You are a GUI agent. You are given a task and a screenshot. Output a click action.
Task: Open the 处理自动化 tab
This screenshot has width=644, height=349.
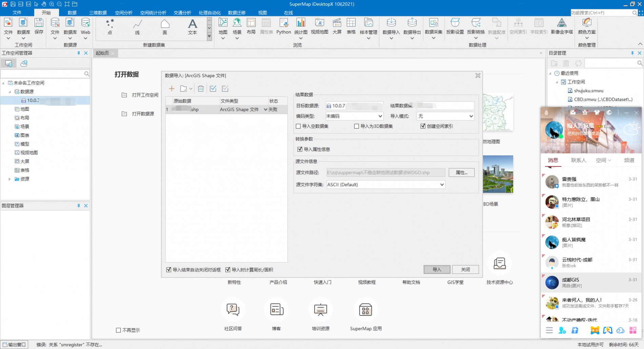(x=209, y=13)
